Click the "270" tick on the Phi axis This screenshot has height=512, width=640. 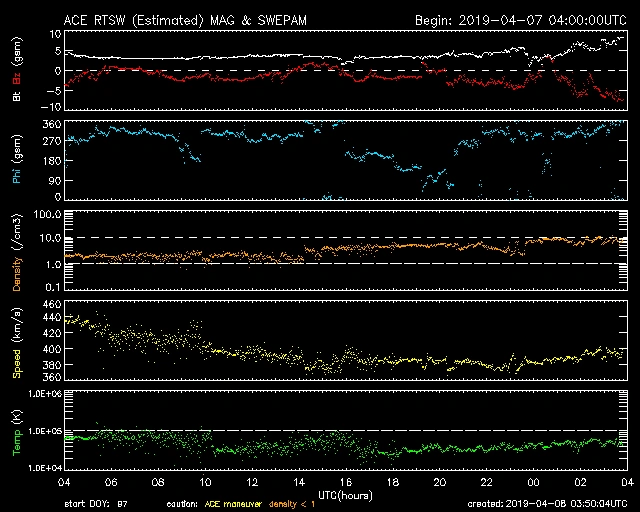pyautogui.click(x=52, y=141)
